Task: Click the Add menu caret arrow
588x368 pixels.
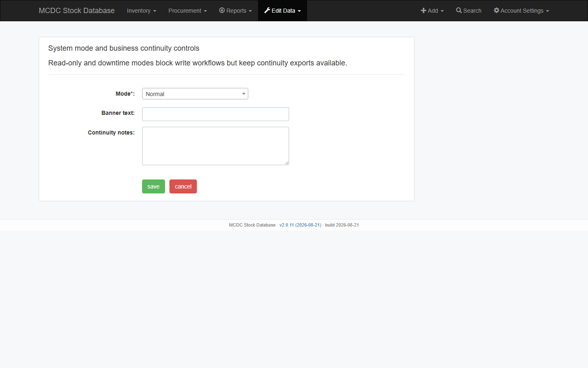Action: coord(442,11)
